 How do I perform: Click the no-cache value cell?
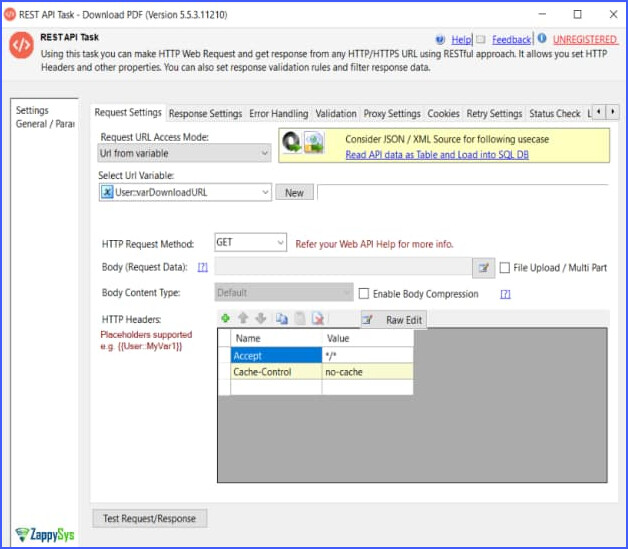pyautogui.click(x=367, y=372)
